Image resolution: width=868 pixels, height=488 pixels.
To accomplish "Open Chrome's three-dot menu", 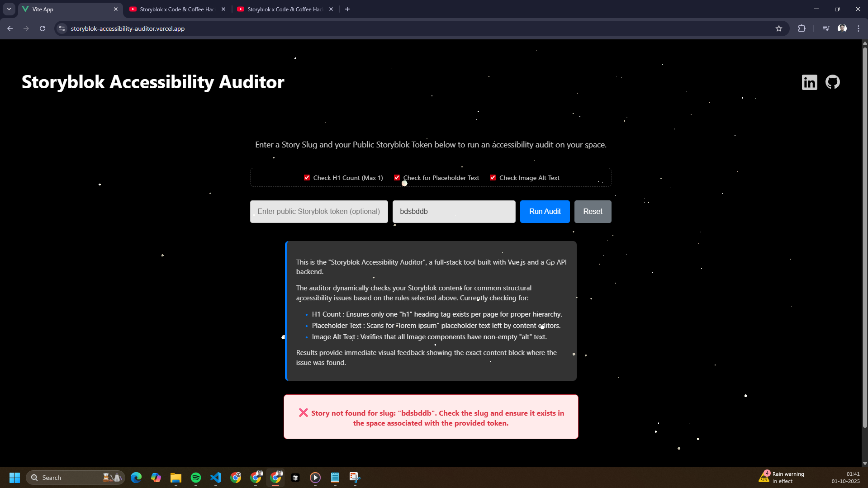I will coord(858,28).
